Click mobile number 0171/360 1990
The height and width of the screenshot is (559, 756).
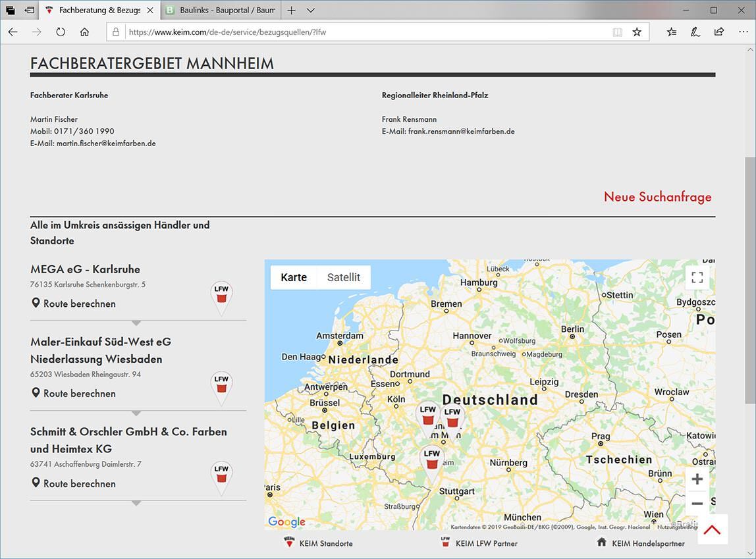pos(84,131)
